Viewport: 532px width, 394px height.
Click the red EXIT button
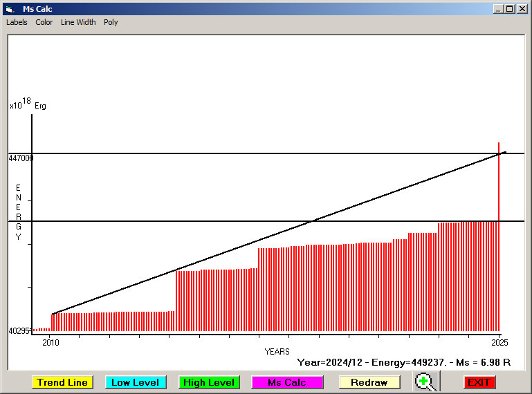479,382
